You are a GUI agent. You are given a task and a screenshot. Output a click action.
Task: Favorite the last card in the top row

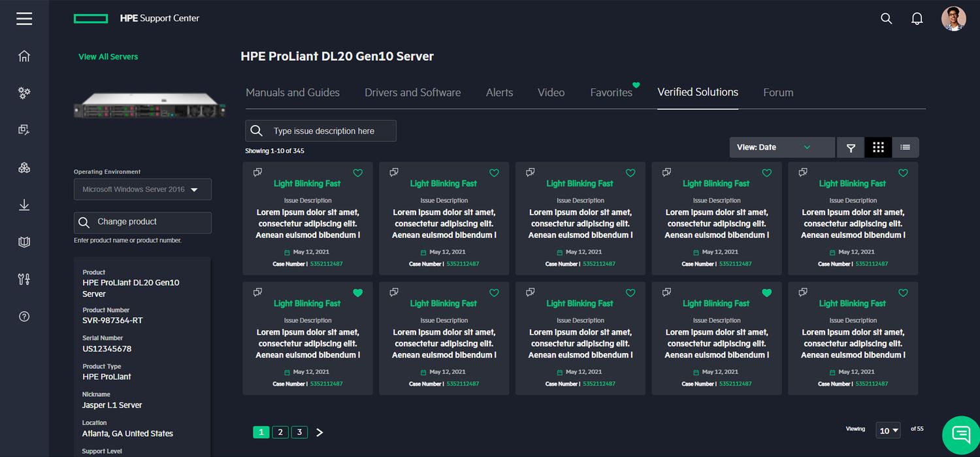pyautogui.click(x=903, y=173)
